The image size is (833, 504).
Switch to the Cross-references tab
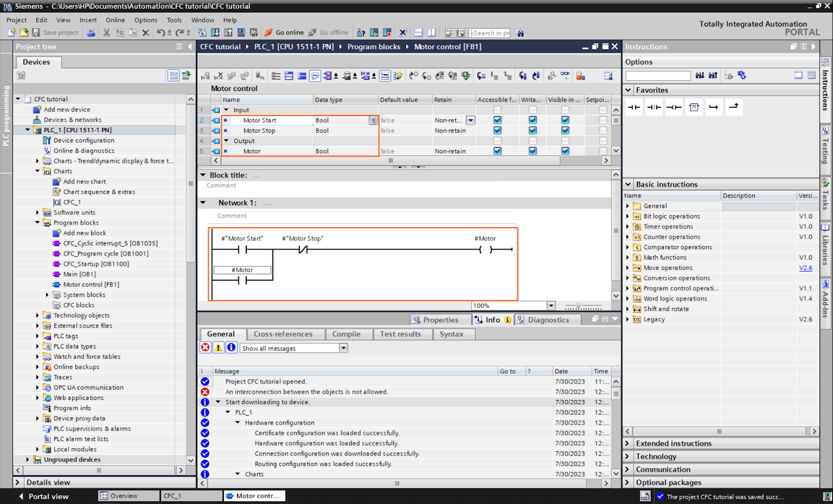[285, 334]
